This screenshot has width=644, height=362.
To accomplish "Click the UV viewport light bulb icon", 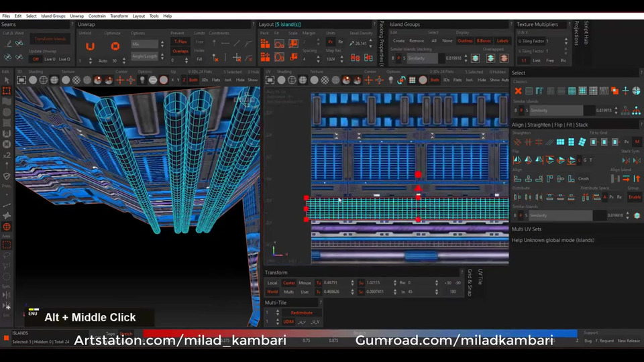I will point(390,80).
